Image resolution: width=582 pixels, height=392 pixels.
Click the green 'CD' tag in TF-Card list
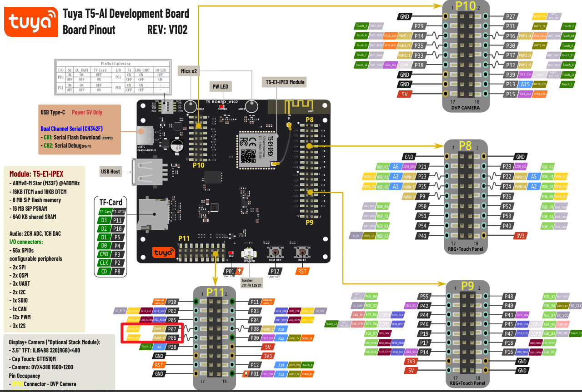(104, 272)
